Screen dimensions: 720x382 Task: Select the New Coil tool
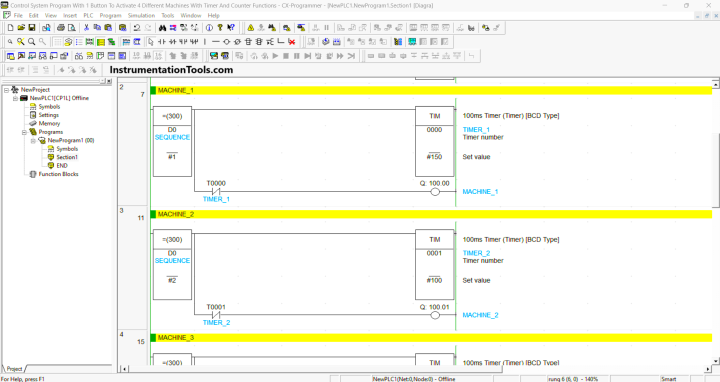pyautogui.click(x=226, y=42)
